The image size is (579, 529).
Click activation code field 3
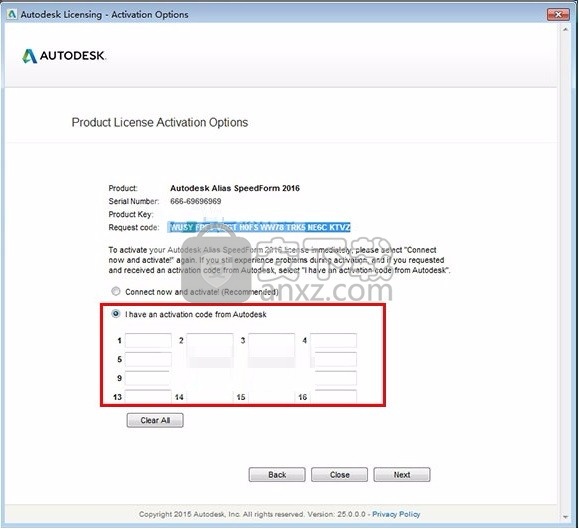tap(271, 340)
